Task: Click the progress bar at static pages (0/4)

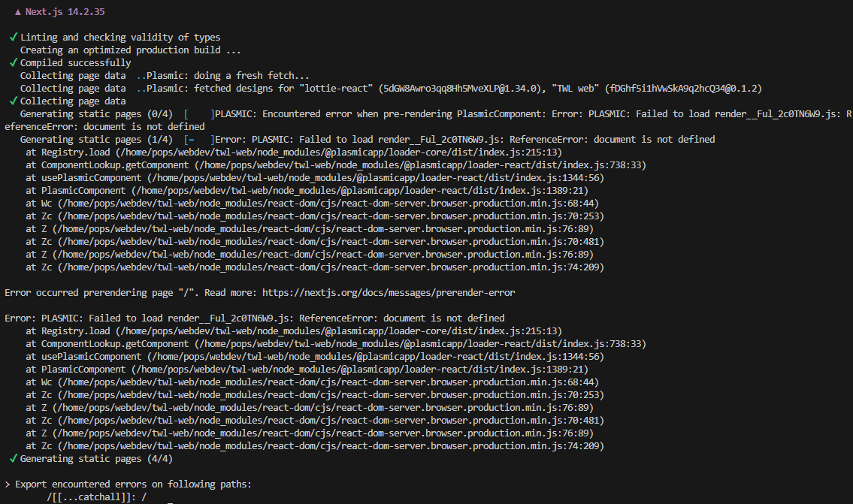Action: (x=199, y=114)
